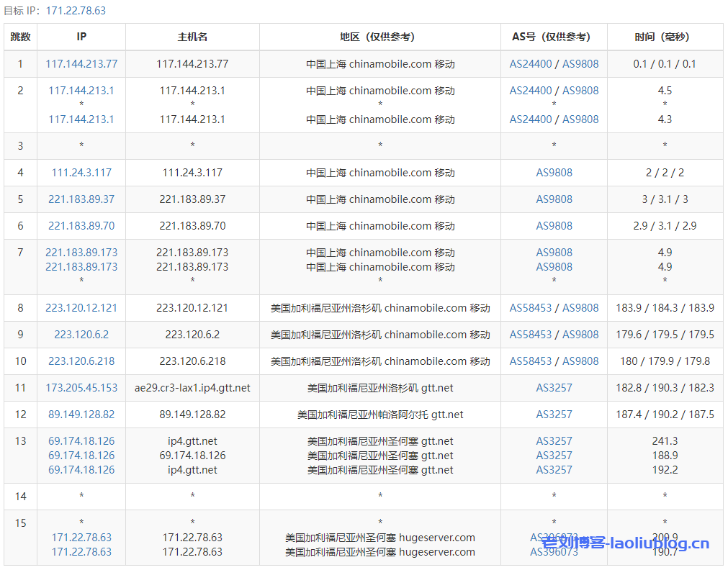Viewport: 728px width, 570px height.
Task: Open the AS9808 link in hop 5 row
Action: 554,199
